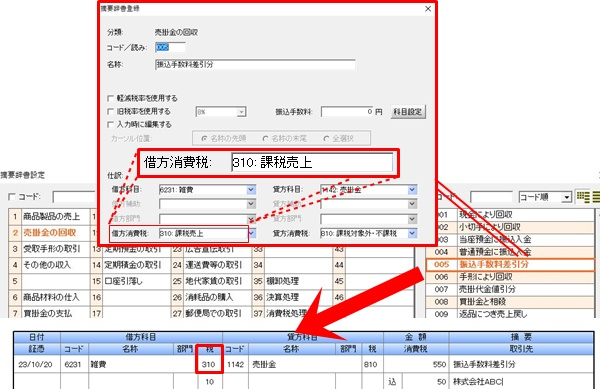Select 005 振込手数料差引分 entry

pos(510,264)
